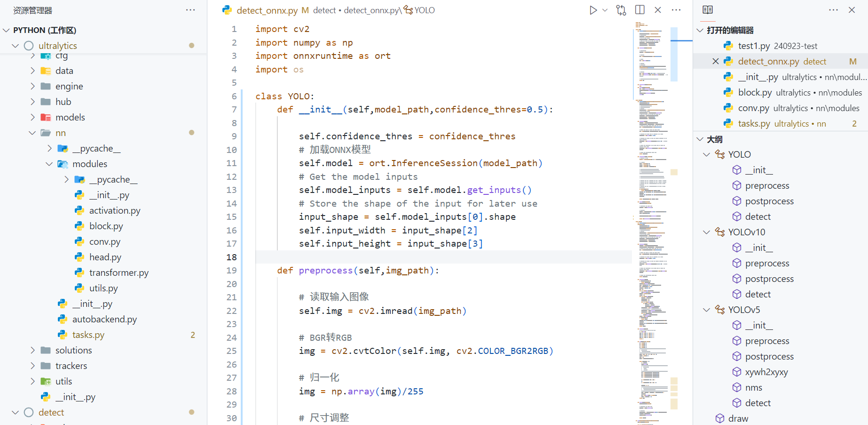The image size is (868, 425).
Task: Collapse the nn folder in the Explorer
Action: click(x=32, y=133)
